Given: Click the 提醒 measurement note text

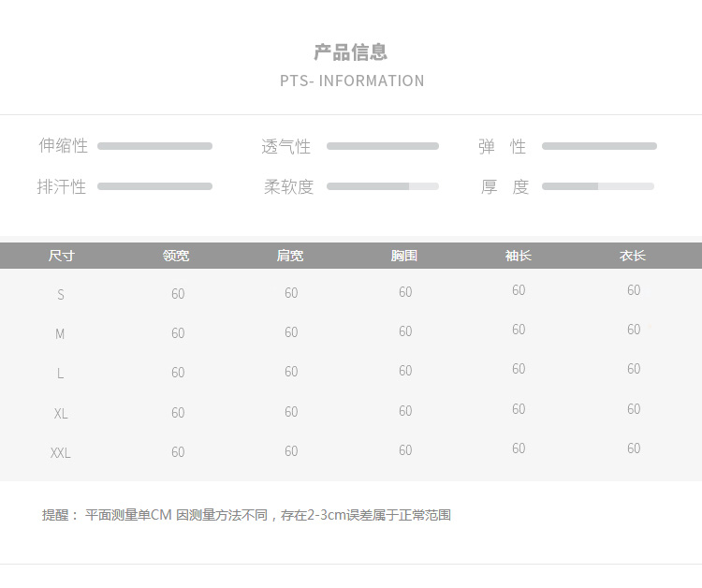Looking at the screenshot, I should (246, 515).
